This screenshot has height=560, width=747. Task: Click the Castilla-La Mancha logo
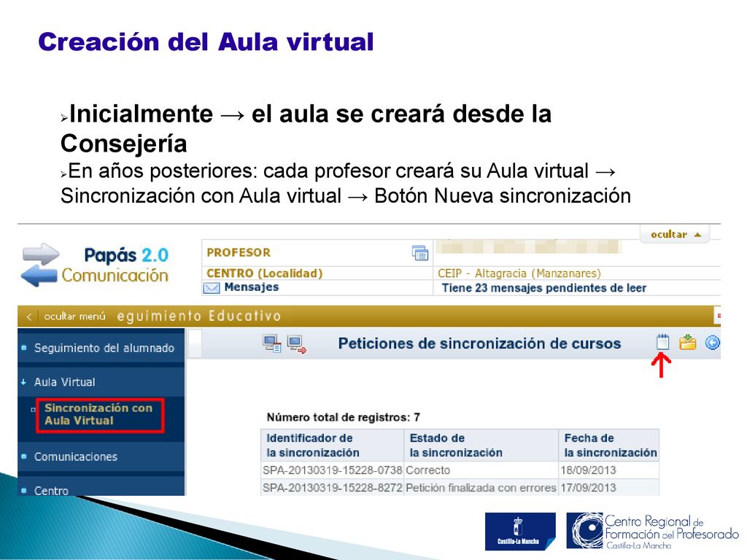pyautogui.click(x=520, y=531)
